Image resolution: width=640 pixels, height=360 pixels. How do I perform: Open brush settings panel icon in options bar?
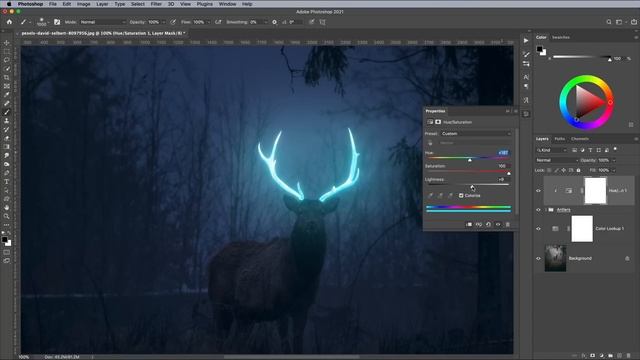(x=57, y=22)
